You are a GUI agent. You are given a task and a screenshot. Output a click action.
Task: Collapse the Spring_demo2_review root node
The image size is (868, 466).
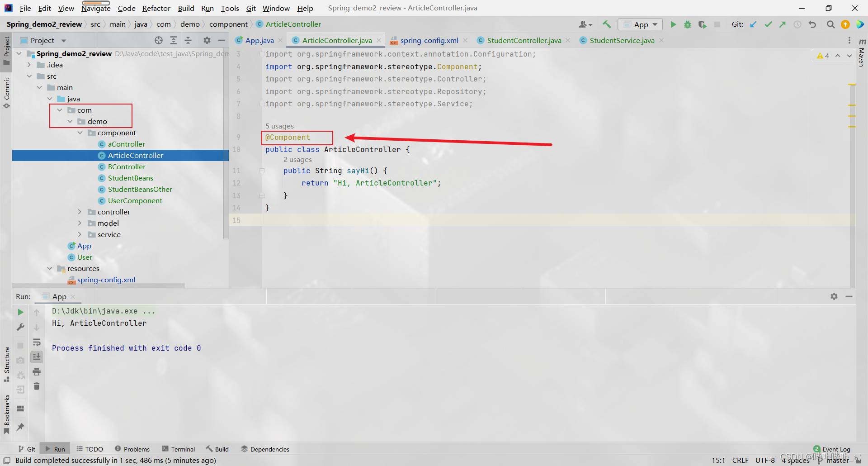point(19,53)
